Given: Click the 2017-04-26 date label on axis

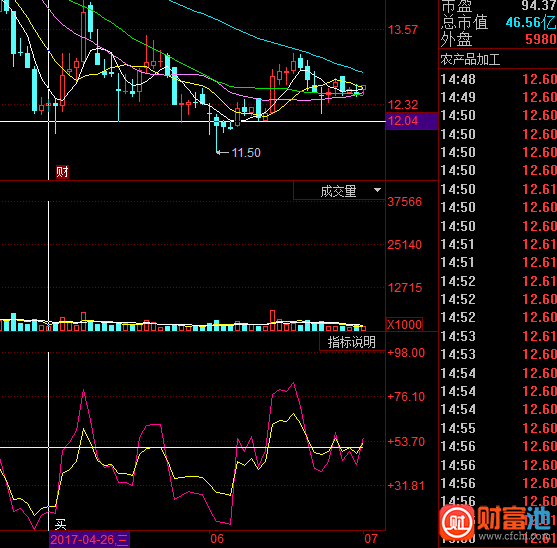Looking at the screenshot, I should pos(89,539).
